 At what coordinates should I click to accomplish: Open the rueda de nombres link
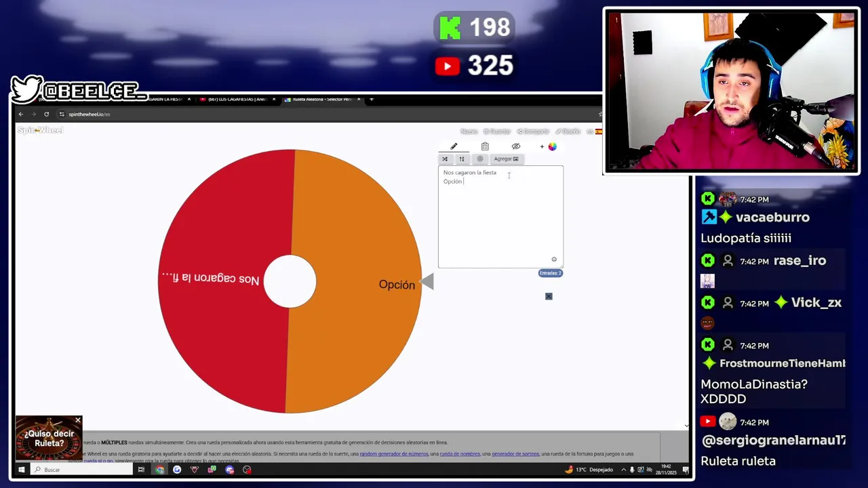click(x=460, y=454)
